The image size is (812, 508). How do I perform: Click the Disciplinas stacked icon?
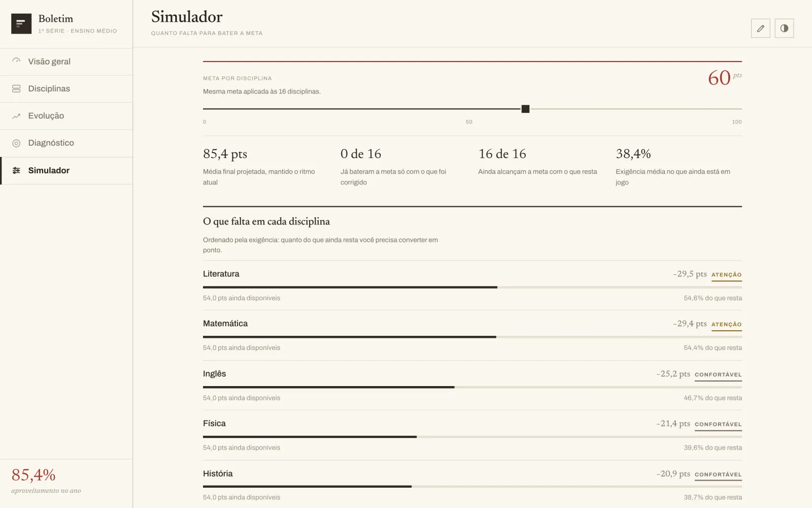pyautogui.click(x=16, y=88)
